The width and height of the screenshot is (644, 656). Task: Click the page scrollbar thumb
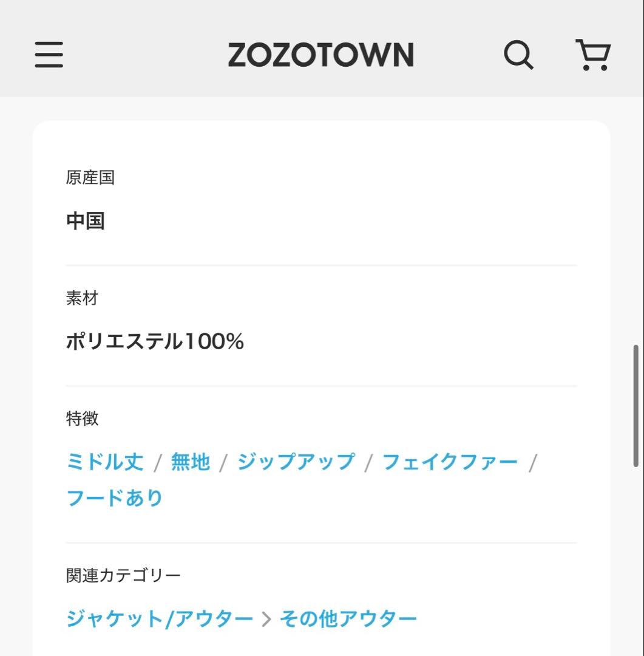(636, 405)
